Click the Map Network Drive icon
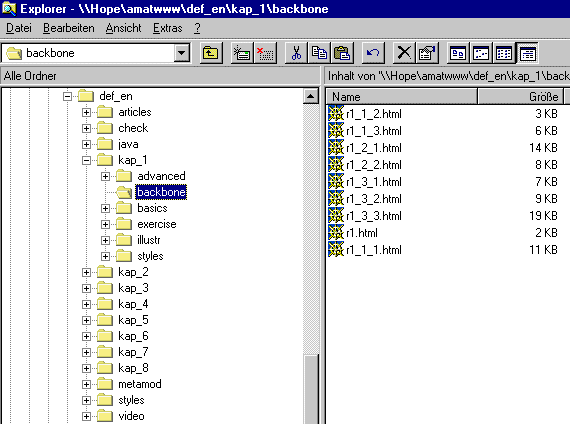 (242, 53)
